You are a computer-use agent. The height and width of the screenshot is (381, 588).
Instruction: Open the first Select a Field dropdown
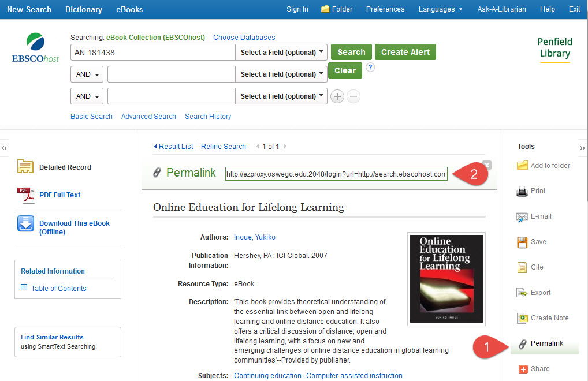click(281, 52)
